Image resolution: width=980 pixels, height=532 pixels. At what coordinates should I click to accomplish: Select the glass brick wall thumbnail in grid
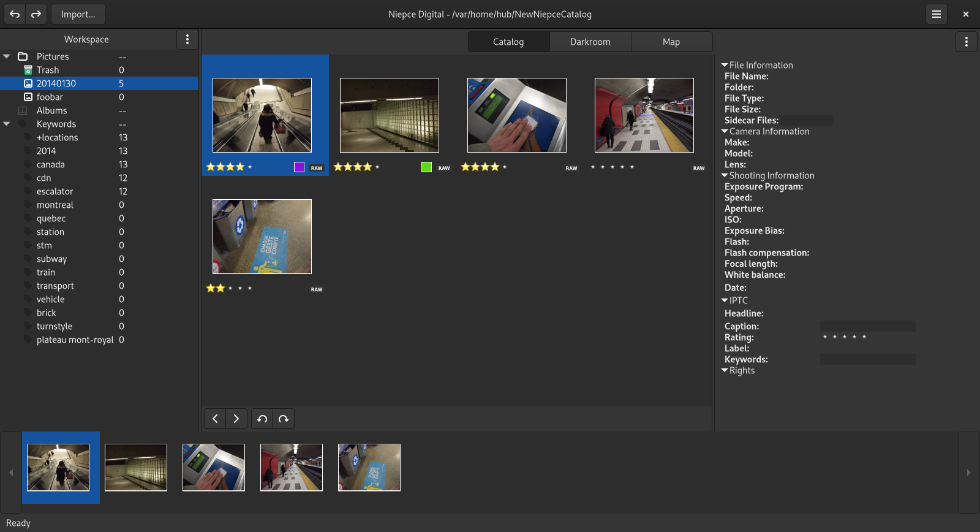(390, 115)
